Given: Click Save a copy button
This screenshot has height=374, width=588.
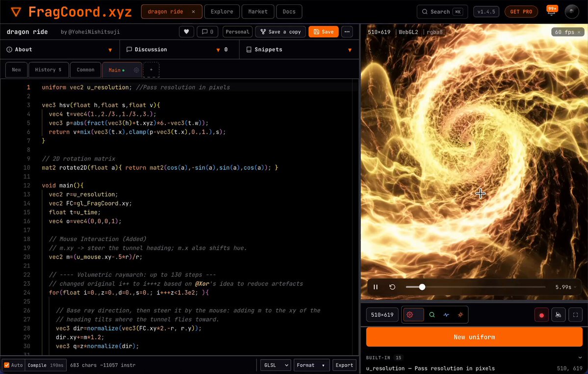Looking at the screenshot, I should (281, 32).
